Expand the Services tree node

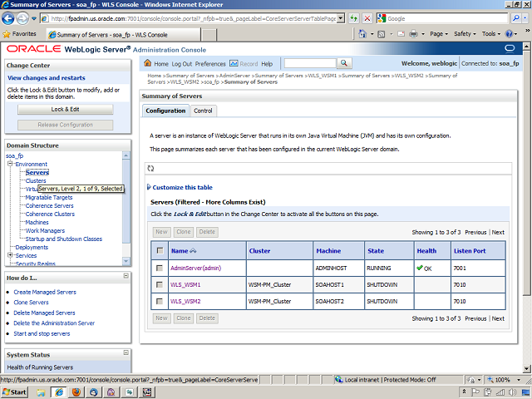pyautogui.click(x=9, y=255)
